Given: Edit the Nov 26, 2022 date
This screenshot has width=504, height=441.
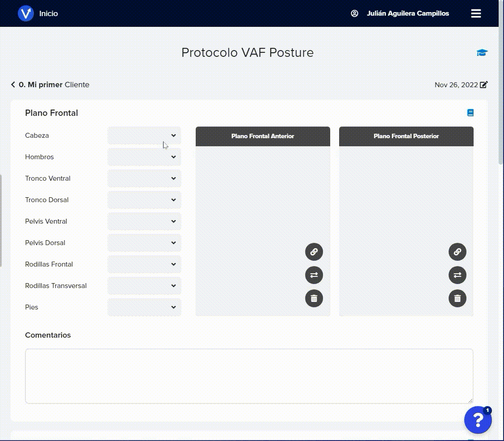Looking at the screenshot, I should tap(483, 85).
